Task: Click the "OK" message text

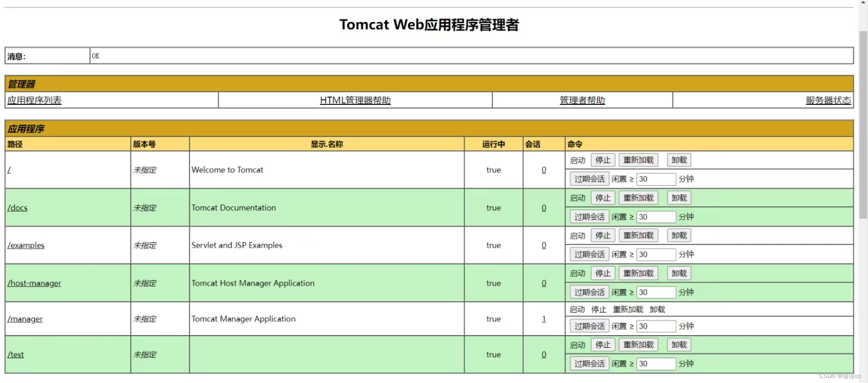Action: (x=95, y=56)
